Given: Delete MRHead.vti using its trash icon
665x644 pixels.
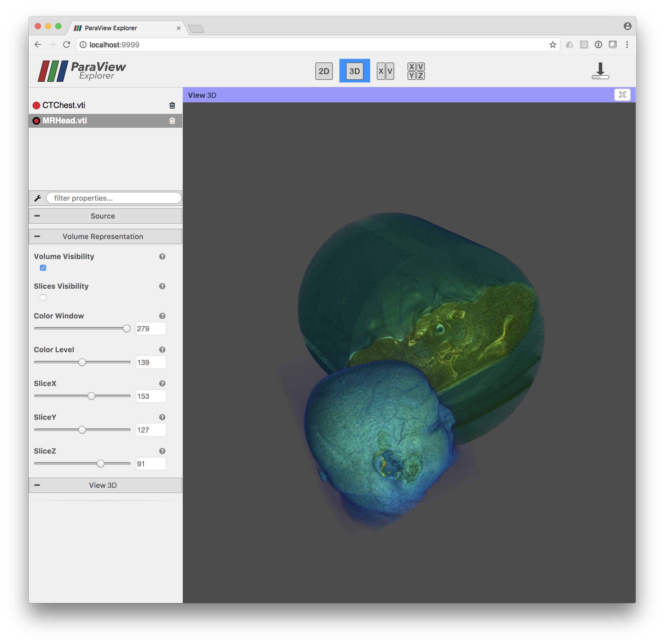Looking at the screenshot, I should pos(172,121).
